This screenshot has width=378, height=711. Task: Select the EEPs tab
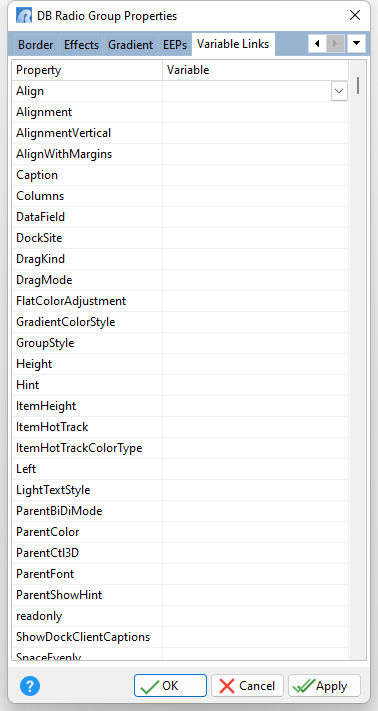click(x=175, y=45)
